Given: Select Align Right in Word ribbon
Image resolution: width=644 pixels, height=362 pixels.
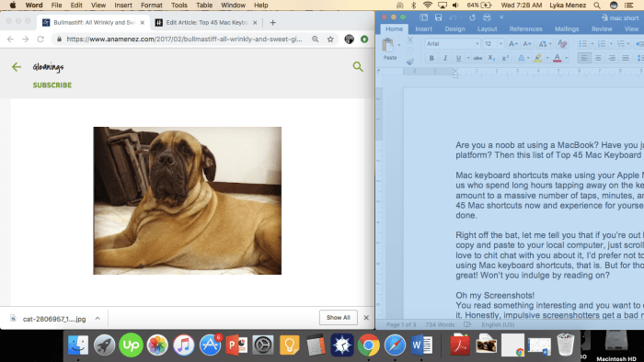Looking at the screenshot, I should coord(612,58).
